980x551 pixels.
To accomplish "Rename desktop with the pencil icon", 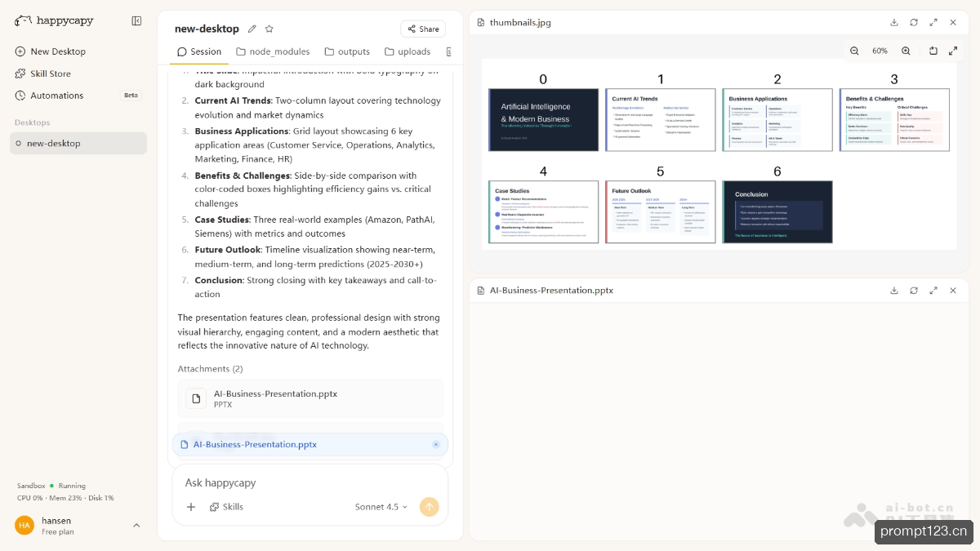I will coord(252,29).
